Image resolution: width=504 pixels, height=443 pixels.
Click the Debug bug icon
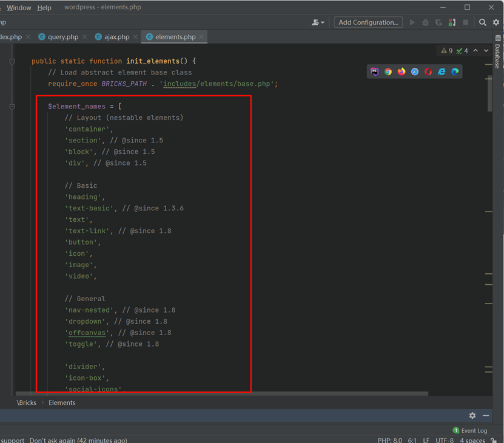pyautogui.click(x=425, y=22)
